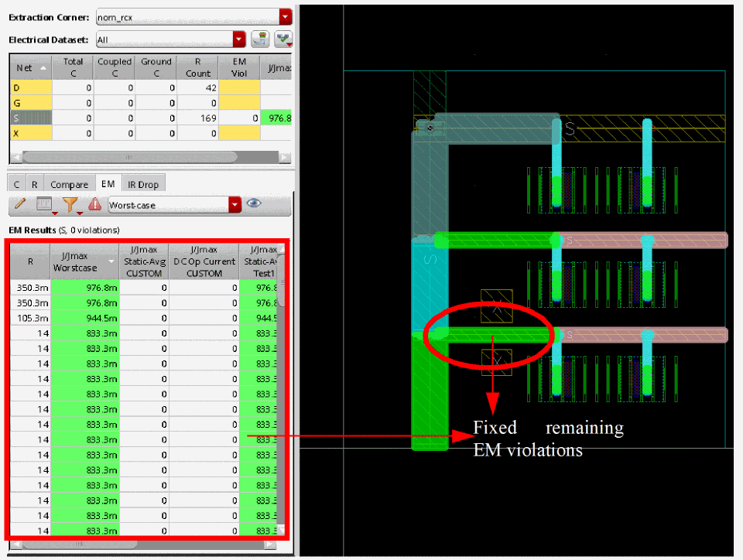The width and height of the screenshot is (743, 560).
Task: Open the Worst-case dropdown list
Action: coord(235,205)
